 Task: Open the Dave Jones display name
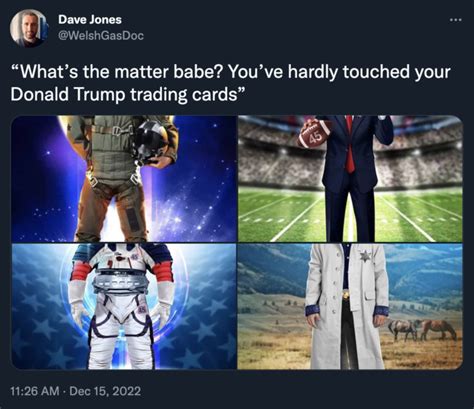(x=90, y=20)
